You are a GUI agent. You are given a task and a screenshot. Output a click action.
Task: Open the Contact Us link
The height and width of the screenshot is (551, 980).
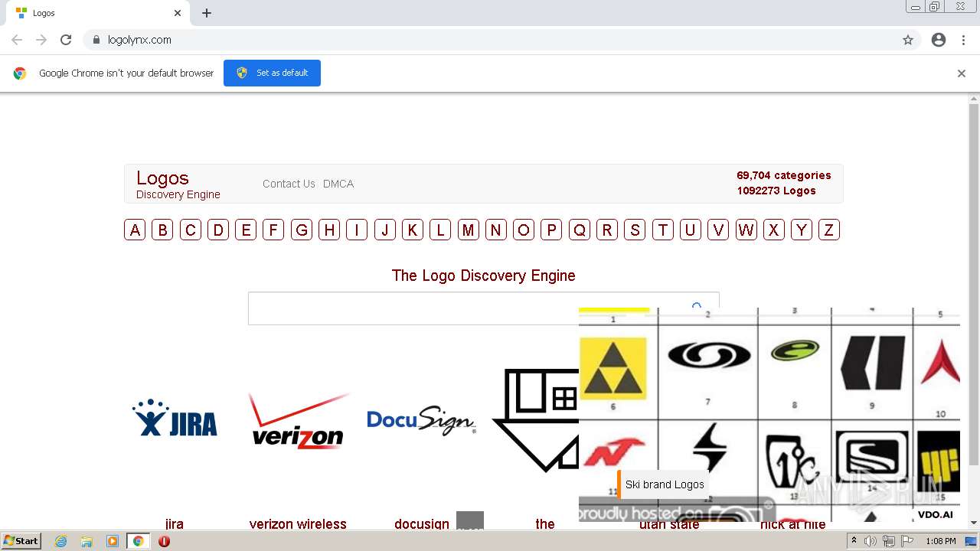point(289,184)
